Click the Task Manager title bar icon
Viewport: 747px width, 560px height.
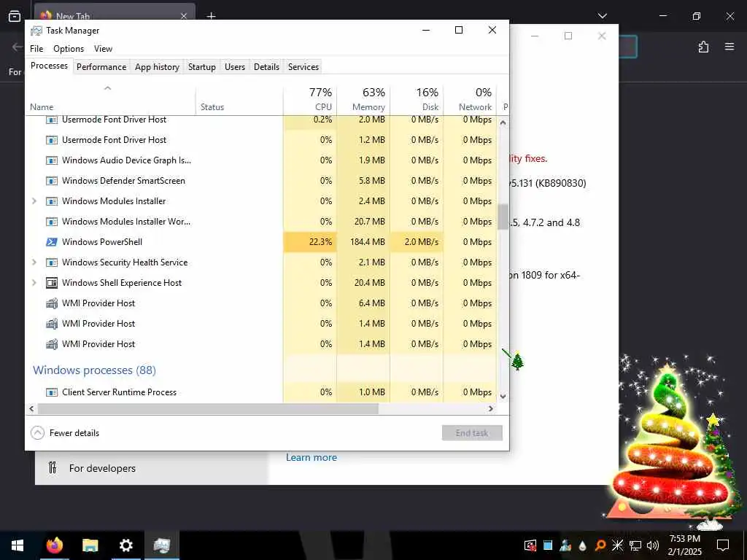(36, 31)
